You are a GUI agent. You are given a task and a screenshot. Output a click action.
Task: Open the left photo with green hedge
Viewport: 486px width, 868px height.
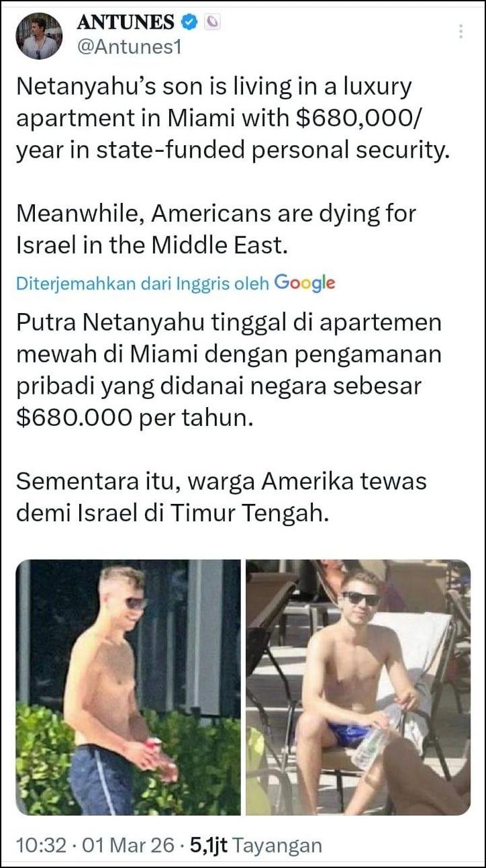tap(128, 687)
